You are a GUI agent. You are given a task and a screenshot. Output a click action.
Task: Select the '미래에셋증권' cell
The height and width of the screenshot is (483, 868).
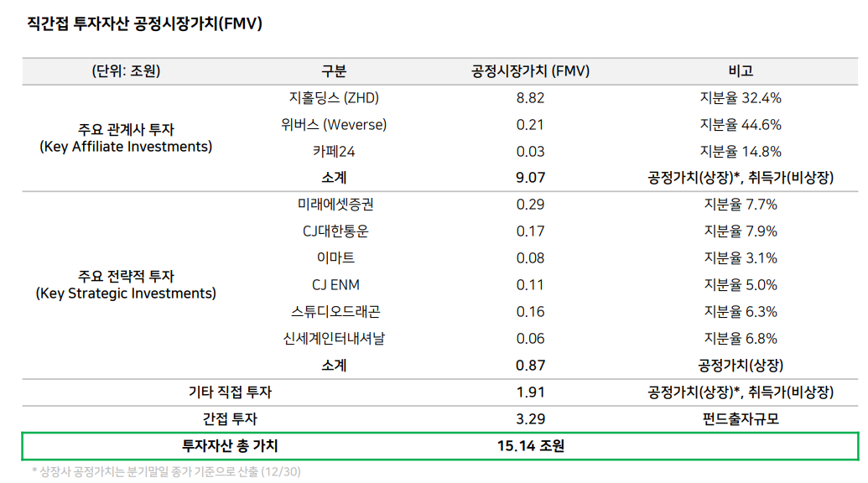(335, 205)
